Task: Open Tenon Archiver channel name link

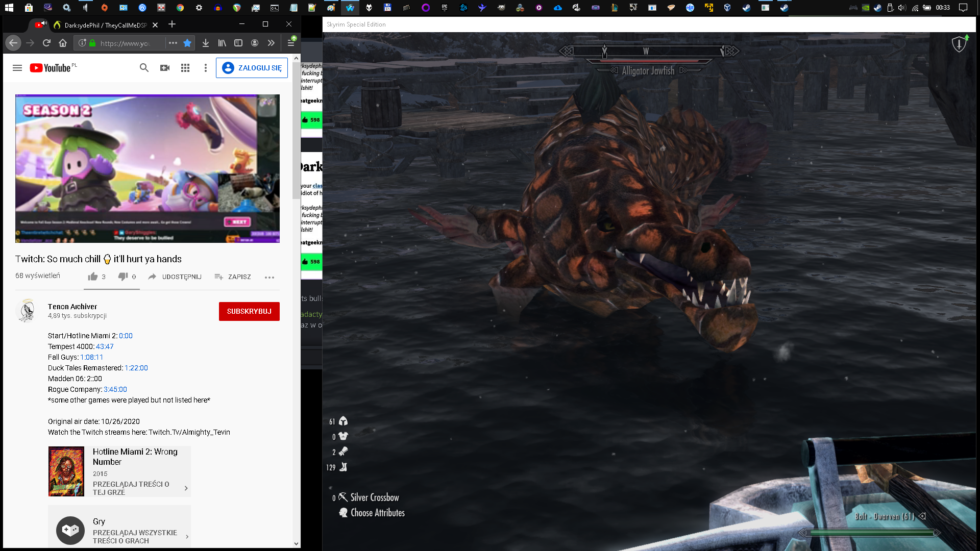Action: (72, 307)
